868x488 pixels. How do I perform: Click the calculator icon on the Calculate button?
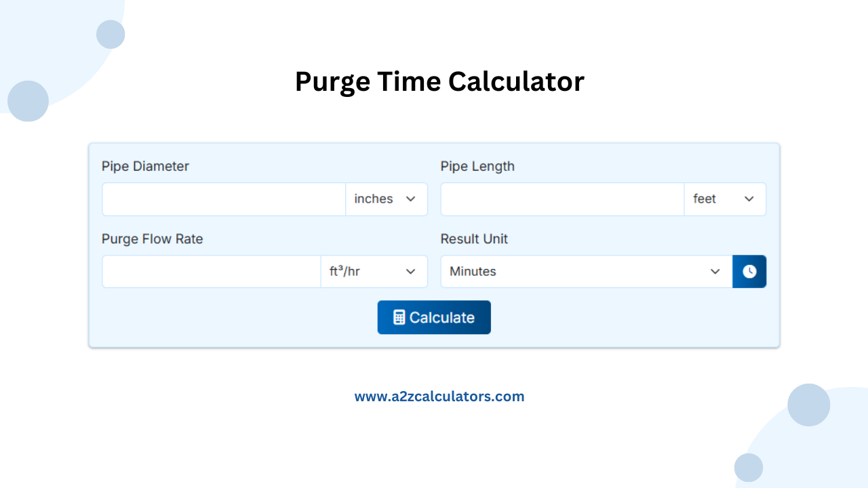pos(400,317)
